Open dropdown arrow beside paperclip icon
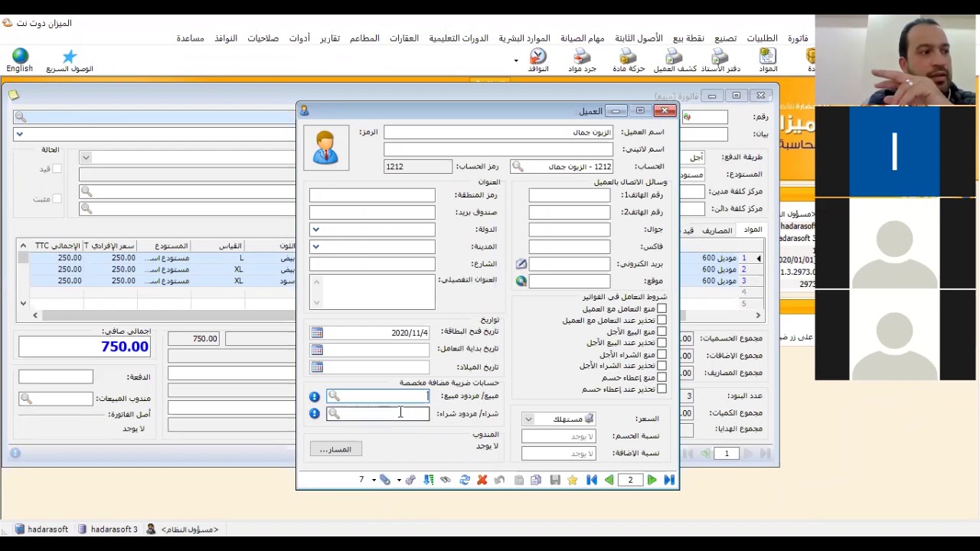Screen dimensions: 980x551 pos(399,481)
